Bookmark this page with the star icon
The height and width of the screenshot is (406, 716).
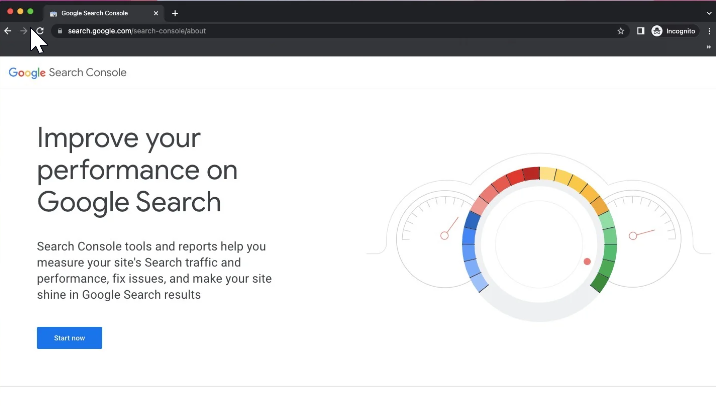(621, 31)
